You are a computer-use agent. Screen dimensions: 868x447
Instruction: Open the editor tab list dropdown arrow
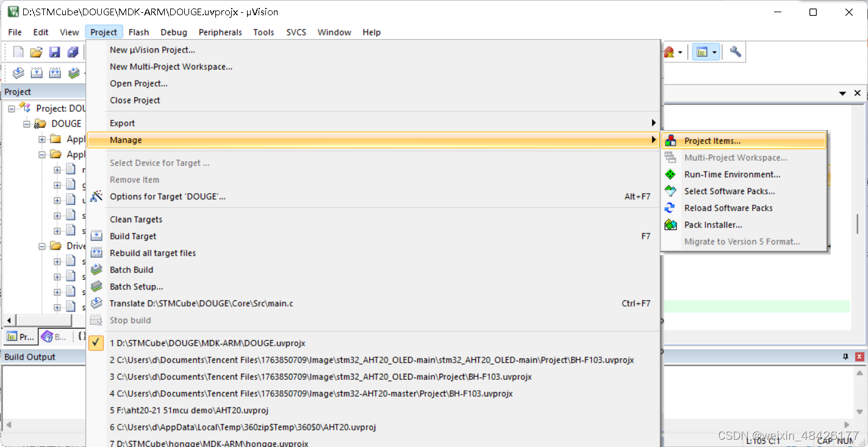pyautogui.click(x=842, y=93)
